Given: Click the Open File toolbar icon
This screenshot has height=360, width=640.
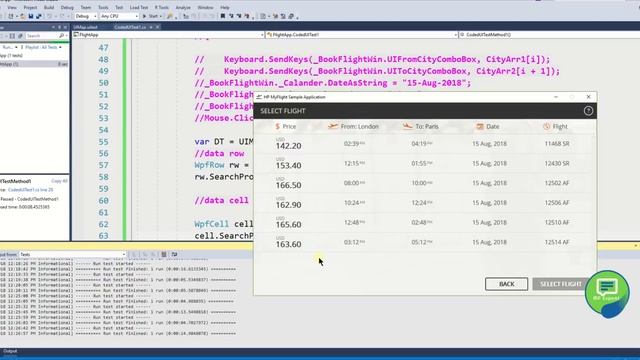Looking at the screenshot, I should pyautogui.click(x=23, y=16).
